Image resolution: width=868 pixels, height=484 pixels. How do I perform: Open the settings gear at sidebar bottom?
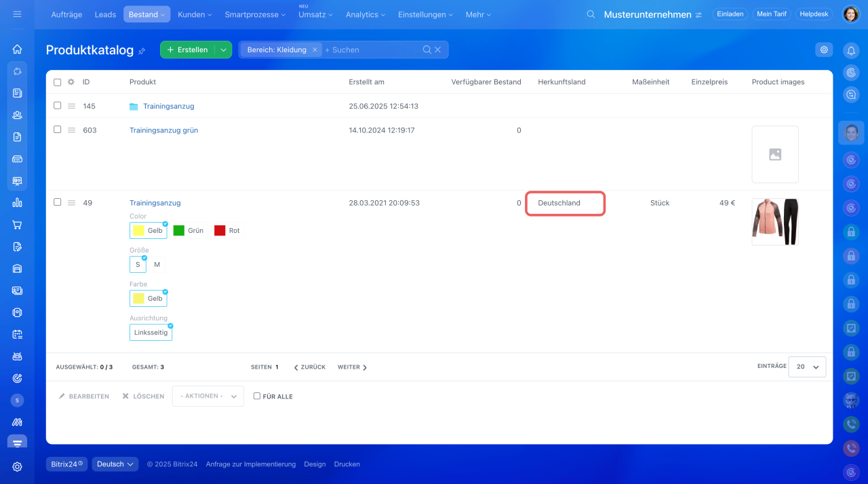tap(17, 466)
